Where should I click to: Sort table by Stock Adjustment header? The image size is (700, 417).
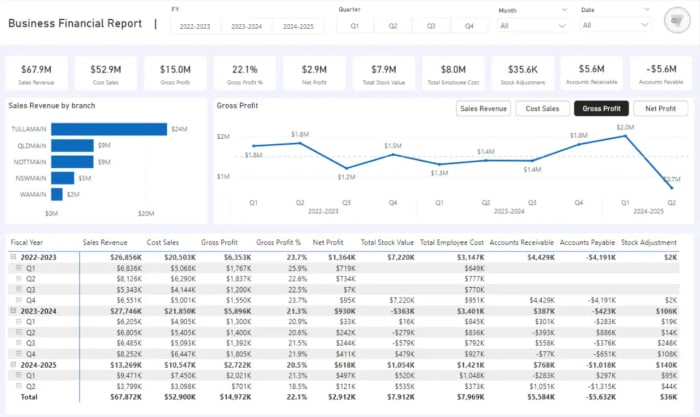(x=649, y=242)
